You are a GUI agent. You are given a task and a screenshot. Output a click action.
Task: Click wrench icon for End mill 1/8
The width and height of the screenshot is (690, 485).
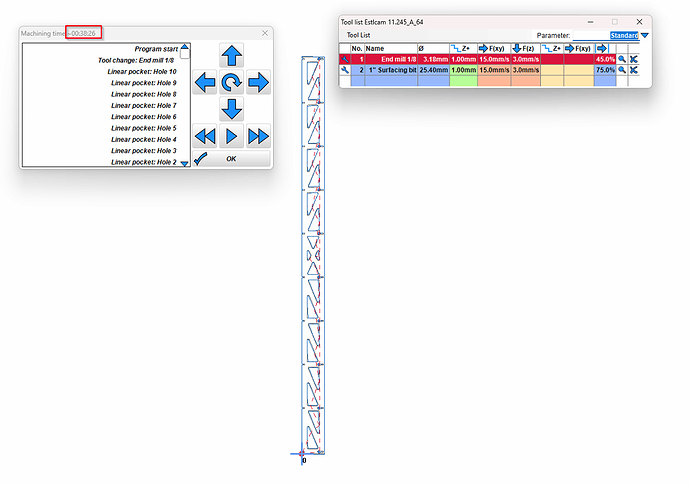345,59
